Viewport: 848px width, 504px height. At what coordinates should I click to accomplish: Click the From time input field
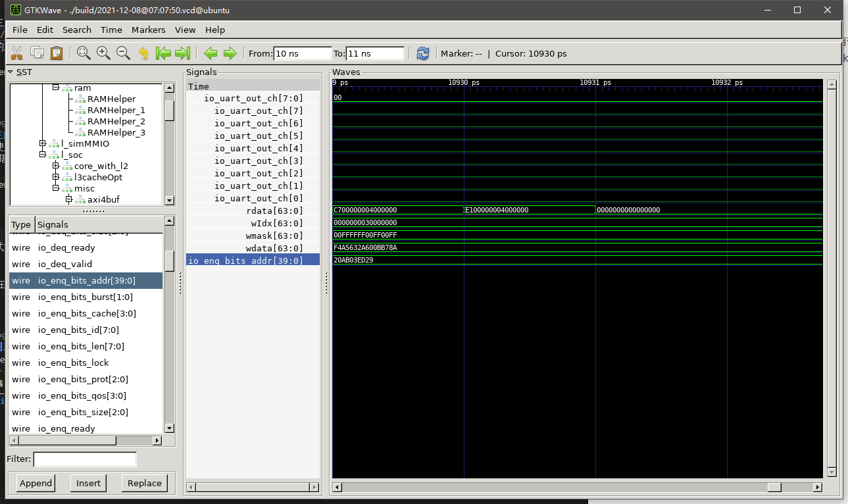point(303,53)
